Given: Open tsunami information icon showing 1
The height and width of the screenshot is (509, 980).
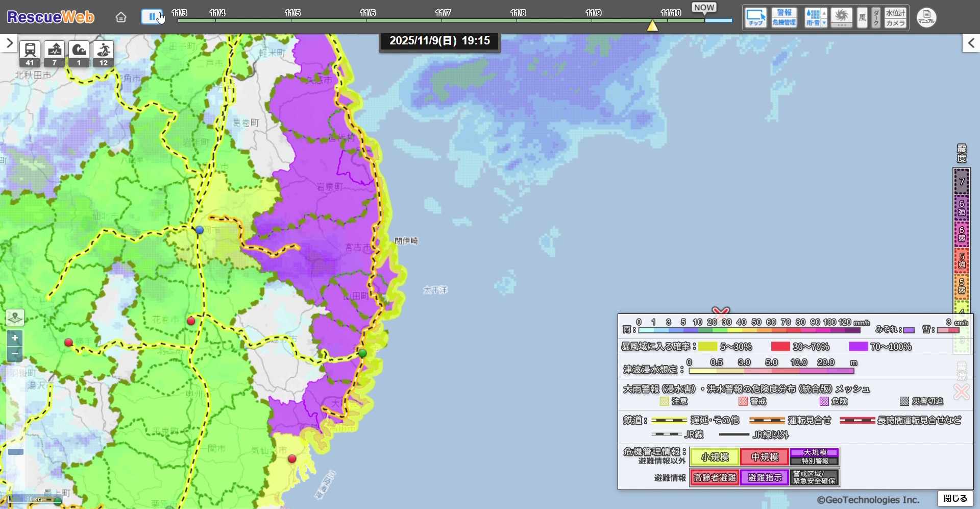Looking at the screenshot, I should 79,54.
